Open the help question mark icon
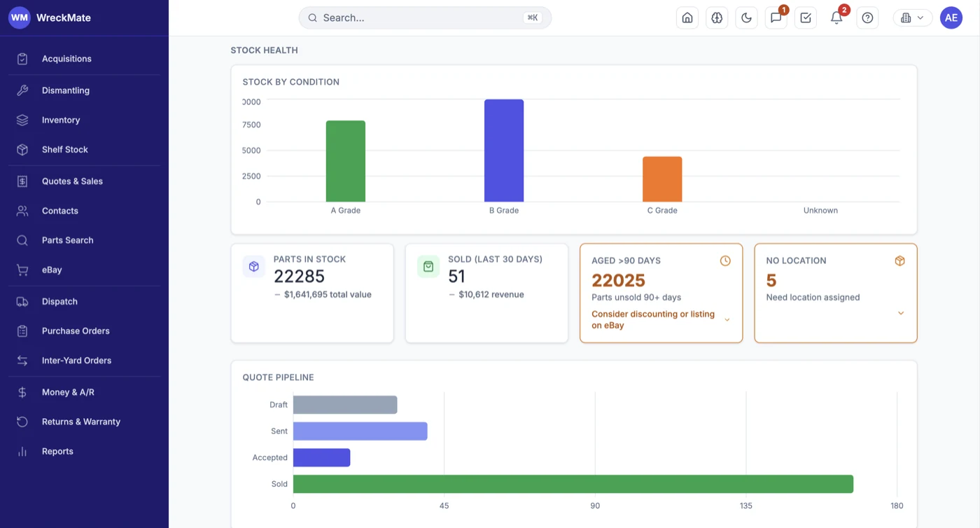 point(867,18)
